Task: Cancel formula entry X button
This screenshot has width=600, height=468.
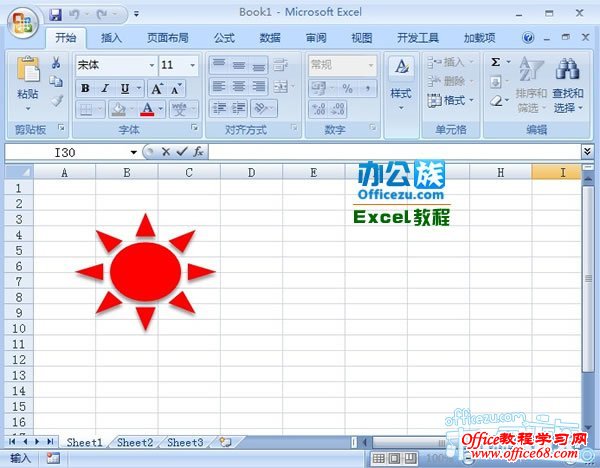Action: (166, 152)
